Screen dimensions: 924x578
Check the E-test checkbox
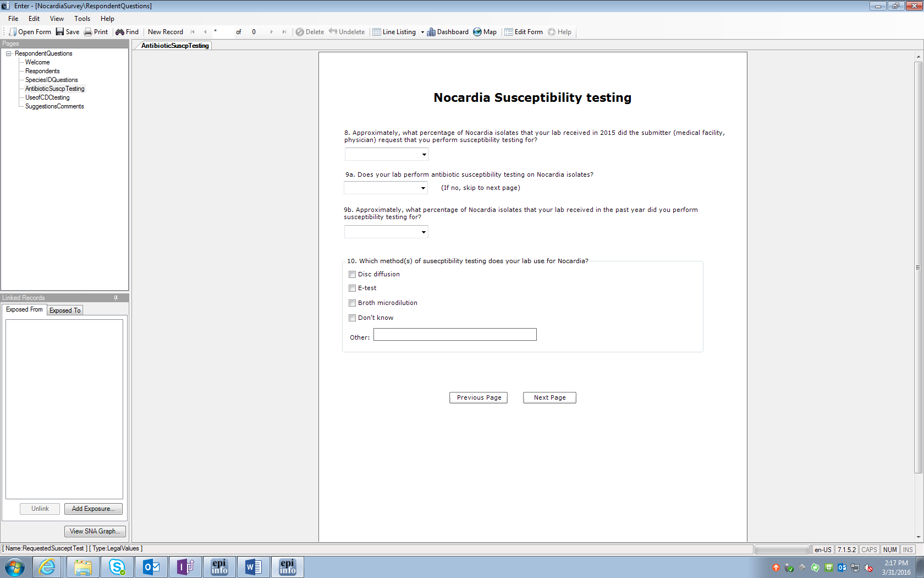pyautogui.click(x=353, y=288)
